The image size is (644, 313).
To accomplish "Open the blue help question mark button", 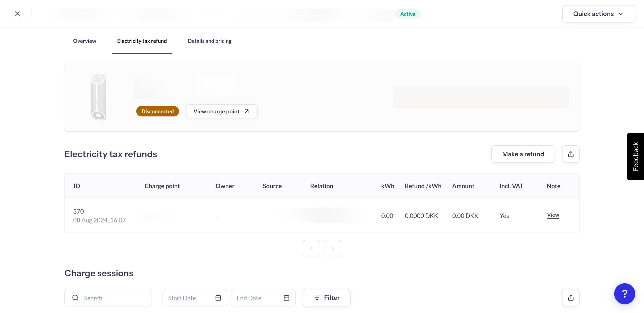I will tap(624, 294).
